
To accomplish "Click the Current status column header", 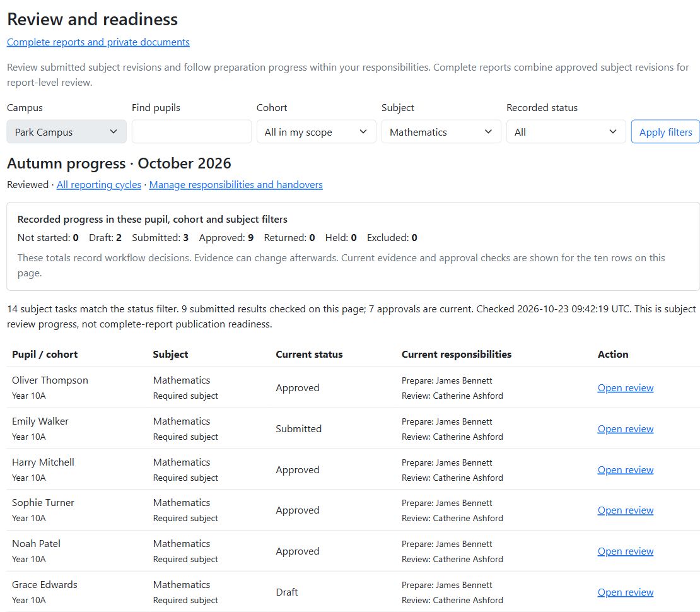I will tap(310, 354).
